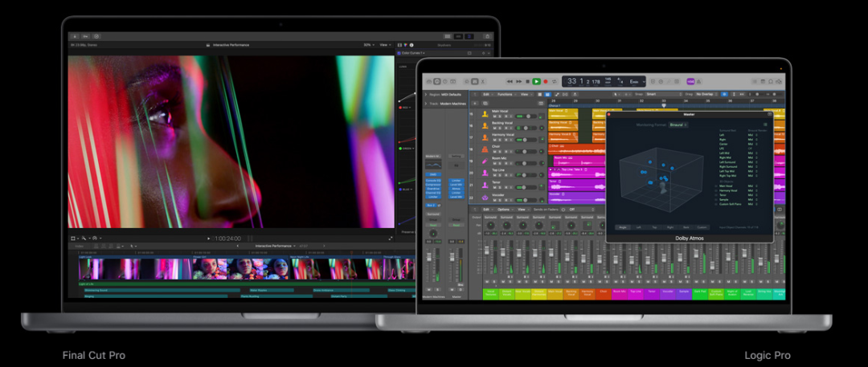Adjust the Top Line track volume slider
The image size is (868, 367).
(x=526, y=175)
